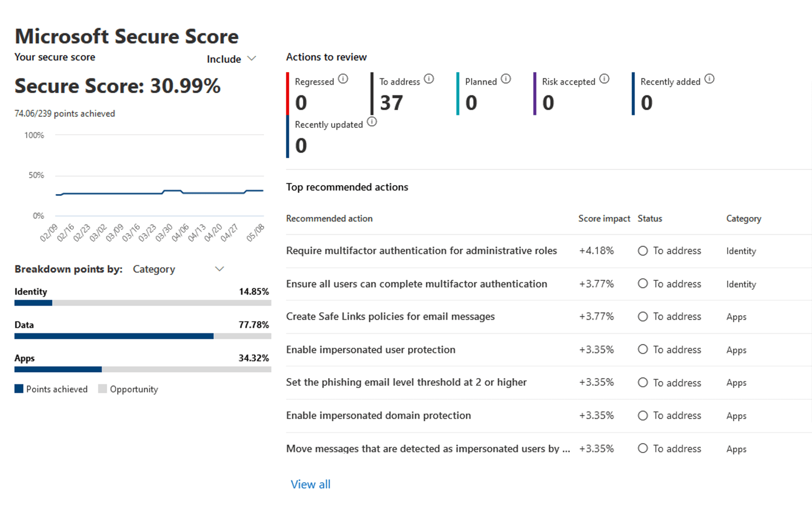Open the Regressed info tooltip icon
This screenshot has width=812, height=505.
pyautogui.click(x=343, y=79)
